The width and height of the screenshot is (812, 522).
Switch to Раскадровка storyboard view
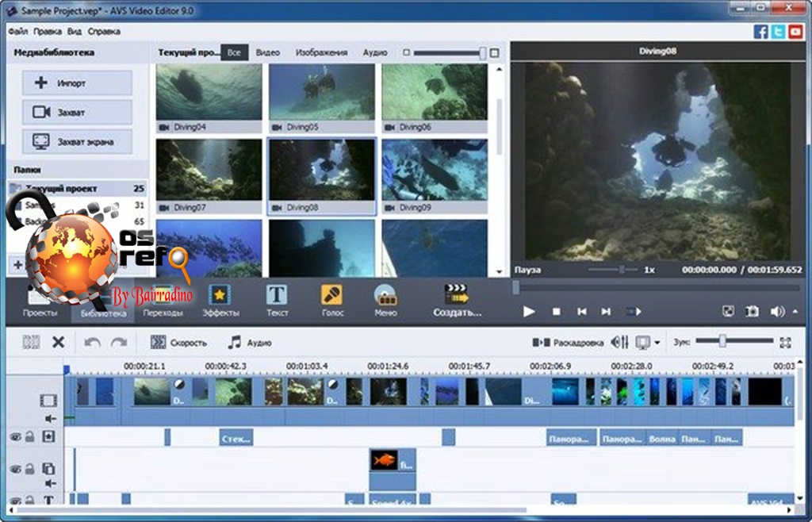click(x=568, y=342)
